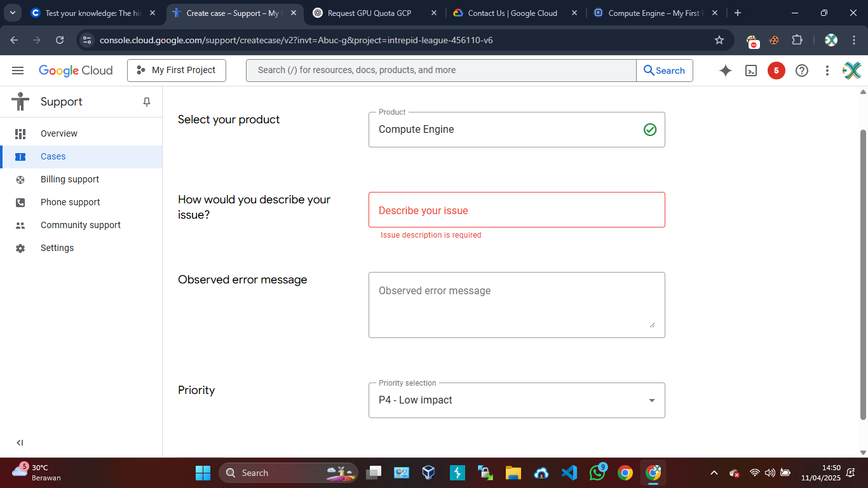
Task: Click the page vertical scrollbar
Action: (863, 273)
